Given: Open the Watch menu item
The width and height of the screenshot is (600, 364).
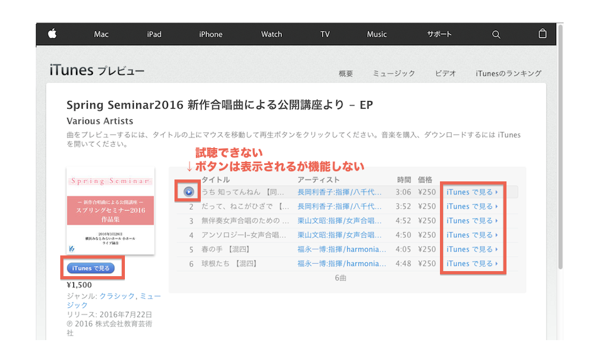Looking at the screenshot, I should (271, 34).
